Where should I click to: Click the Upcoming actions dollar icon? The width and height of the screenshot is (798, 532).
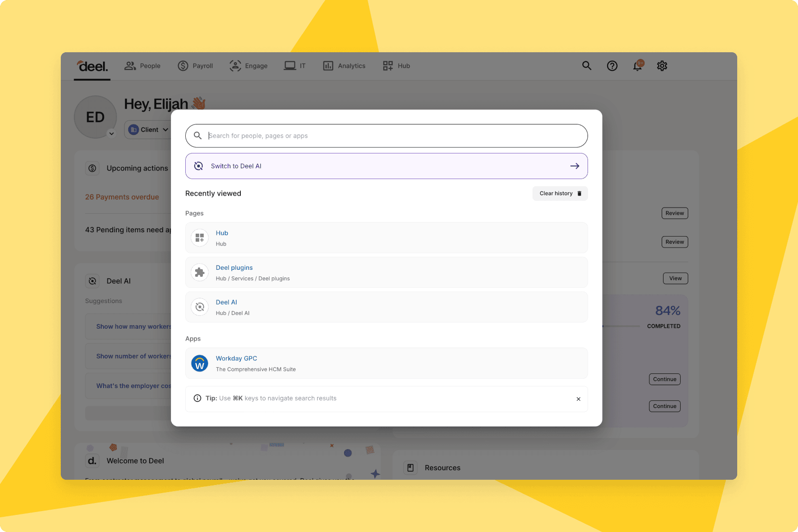tap(93, 168)
